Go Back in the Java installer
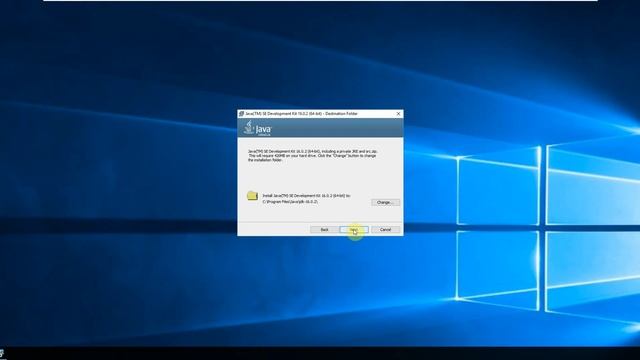640x360 pixels. (324, 230)
